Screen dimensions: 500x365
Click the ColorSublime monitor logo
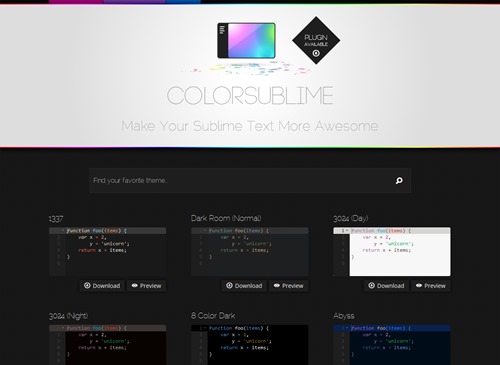coord(247,41)
